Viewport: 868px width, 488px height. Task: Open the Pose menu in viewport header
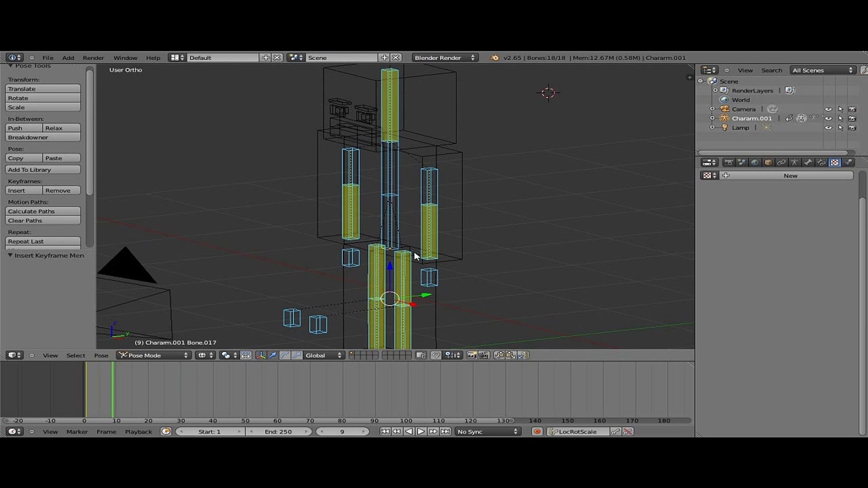[101, 355]
